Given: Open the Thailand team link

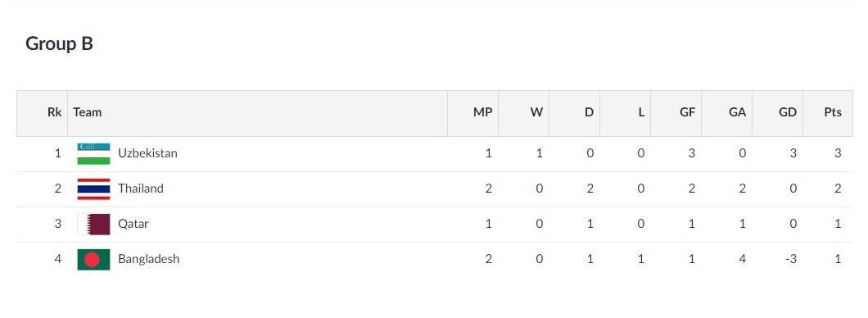Looking at the screenshot, I should tap(141, 189).
